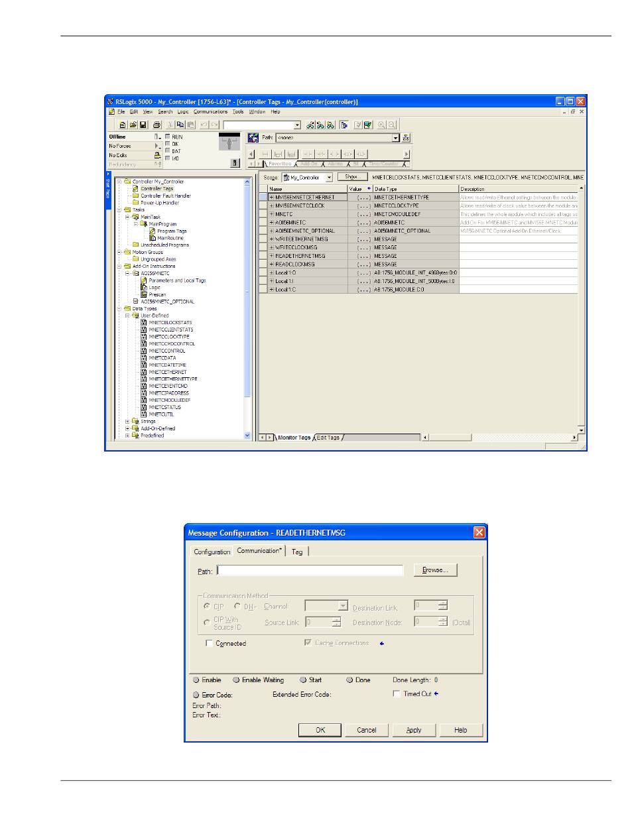
Task: Click the Paste toolbar icon
Action: point(190,125)
